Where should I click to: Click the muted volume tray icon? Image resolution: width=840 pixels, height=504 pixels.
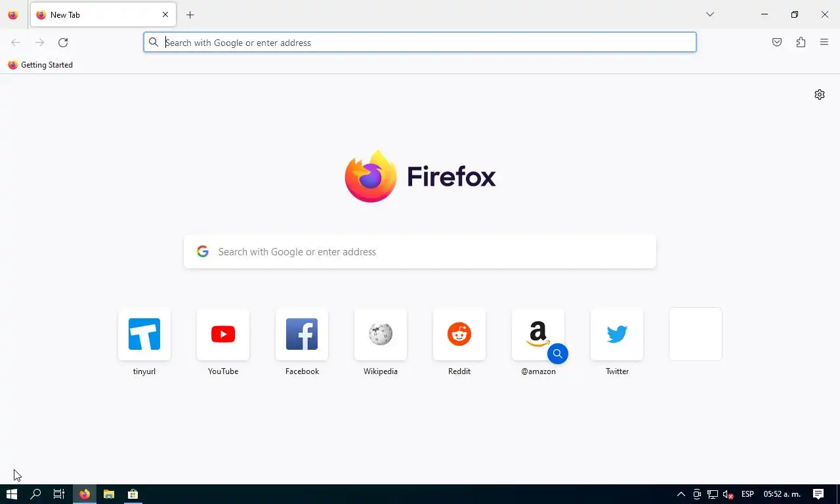[728, 494]
